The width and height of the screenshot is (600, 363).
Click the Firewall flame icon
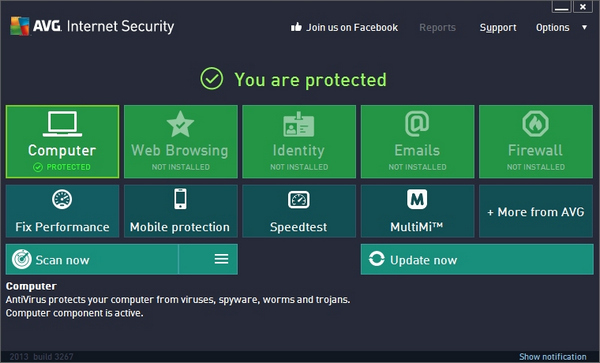(535, 124)
